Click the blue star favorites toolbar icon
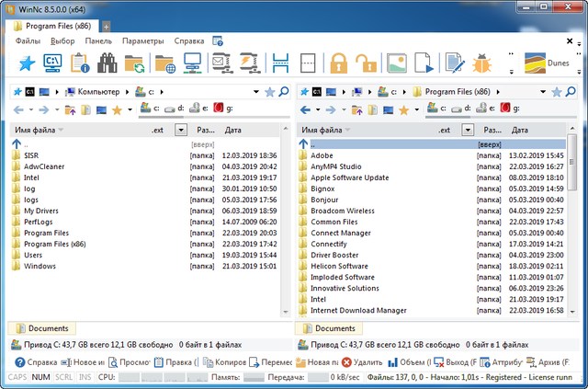 click(x=26, y=63)
